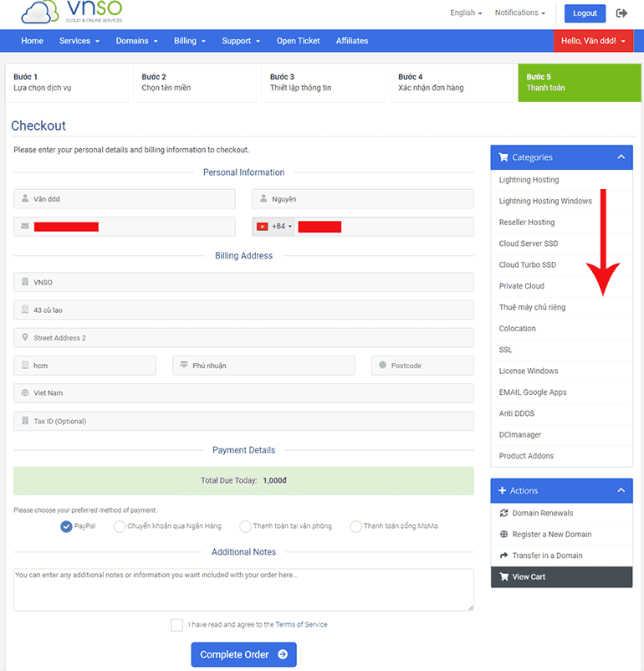Click the Additional Notes text area
This screenshot has height=671, width=644.
click(x=243, y=590)
